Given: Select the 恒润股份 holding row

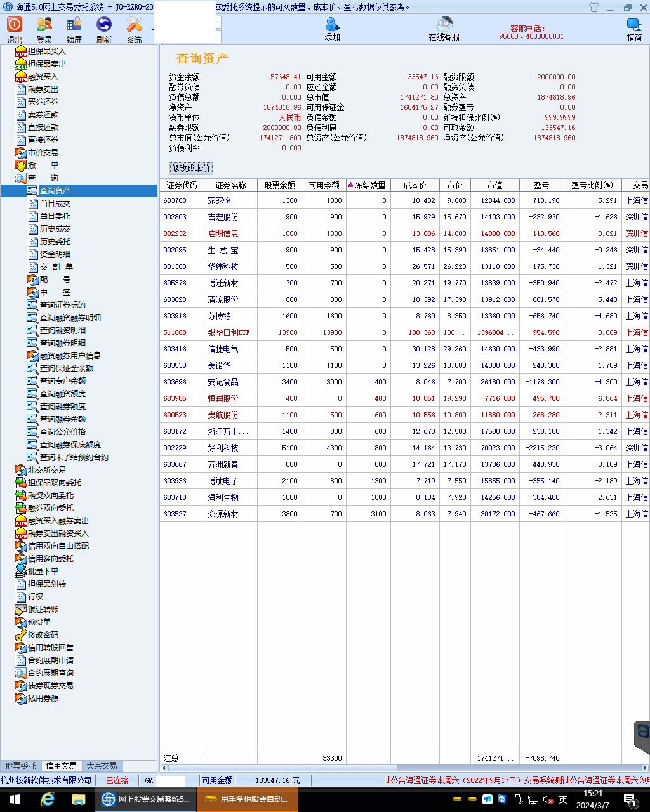Looking at the screenshot, I should pos(404,398).
